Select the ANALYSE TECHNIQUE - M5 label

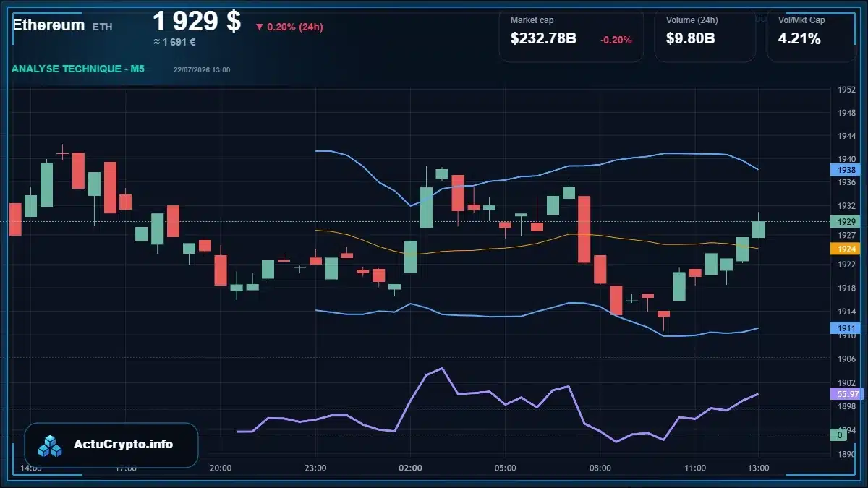pyautogui.click(x=78, y=69)
